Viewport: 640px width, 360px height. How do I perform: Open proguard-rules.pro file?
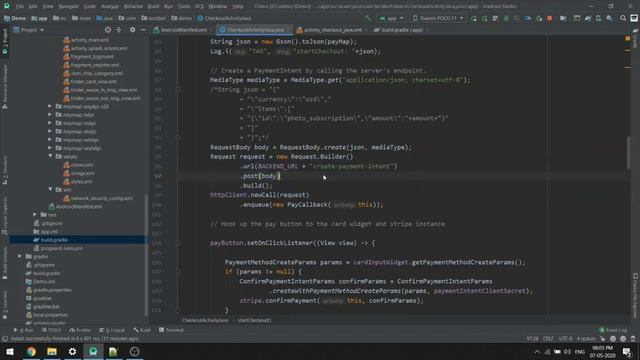tap(58, 248)
